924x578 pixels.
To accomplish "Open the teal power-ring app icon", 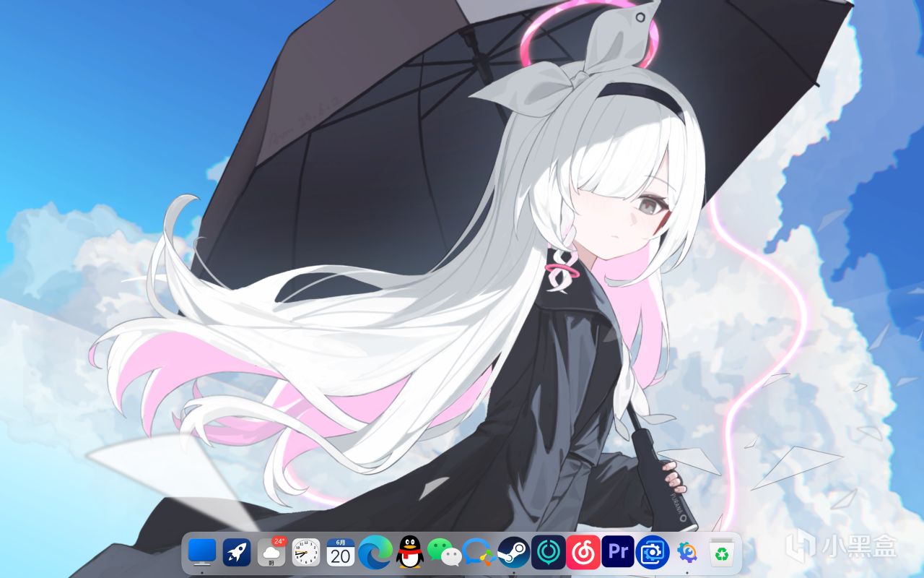I will tap(549, 552).
